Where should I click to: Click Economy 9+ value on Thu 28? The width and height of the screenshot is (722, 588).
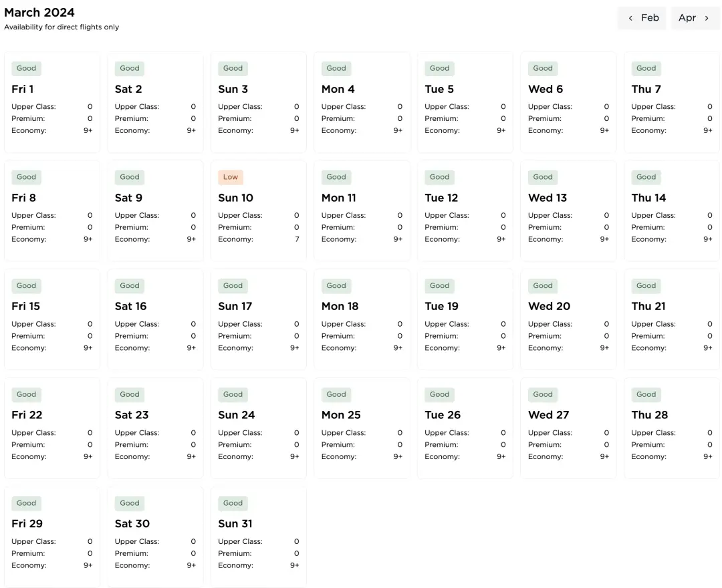click(x=708, y=457)
